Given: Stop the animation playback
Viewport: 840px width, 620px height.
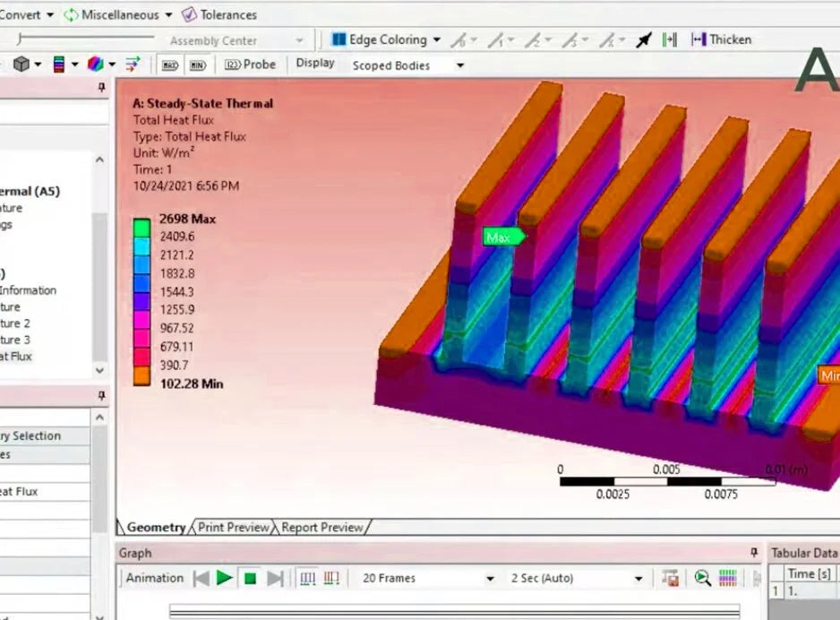Looking at the screenshot, I should (250, 579).
